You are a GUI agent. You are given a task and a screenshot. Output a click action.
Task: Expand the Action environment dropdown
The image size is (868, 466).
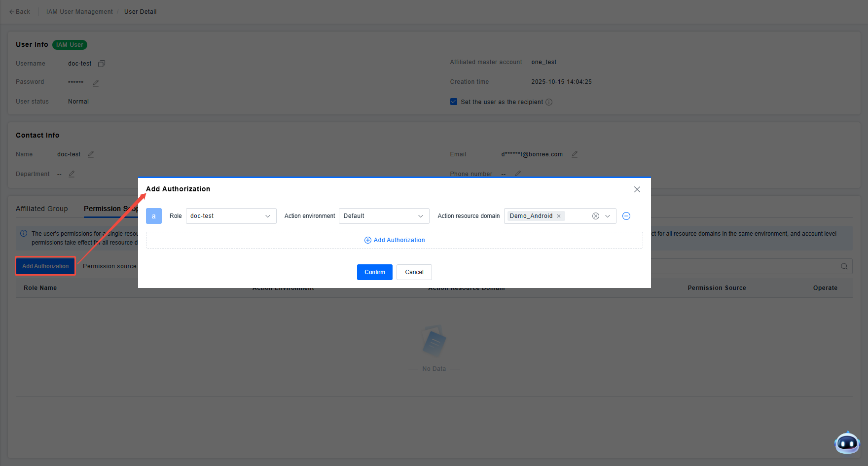click(384, 216)
